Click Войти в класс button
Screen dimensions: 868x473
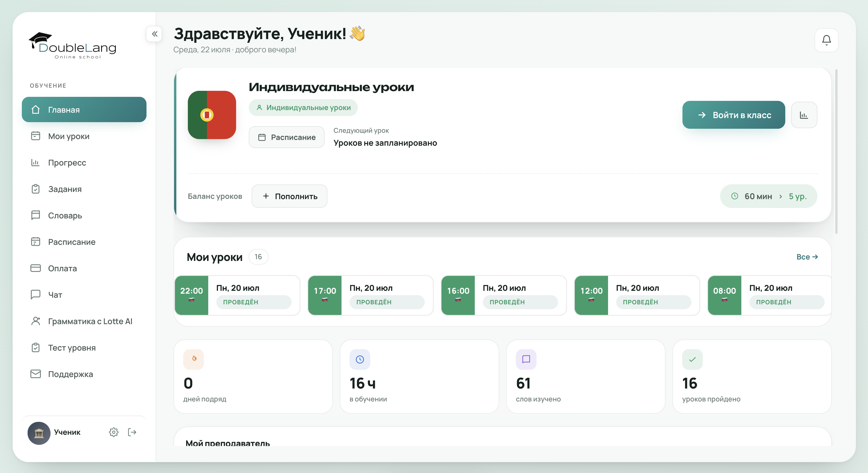click(733, 115)
